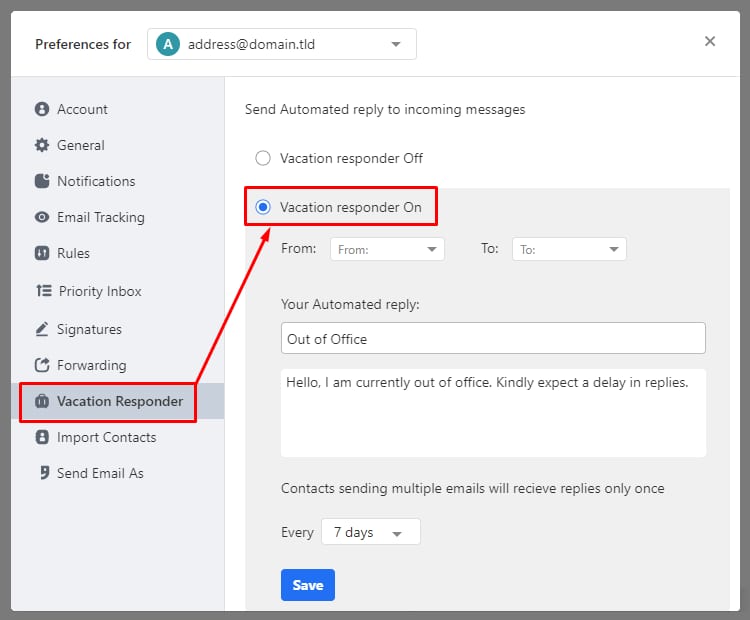
Task: Click the Signatures pen icon
Action: point(42,329)
